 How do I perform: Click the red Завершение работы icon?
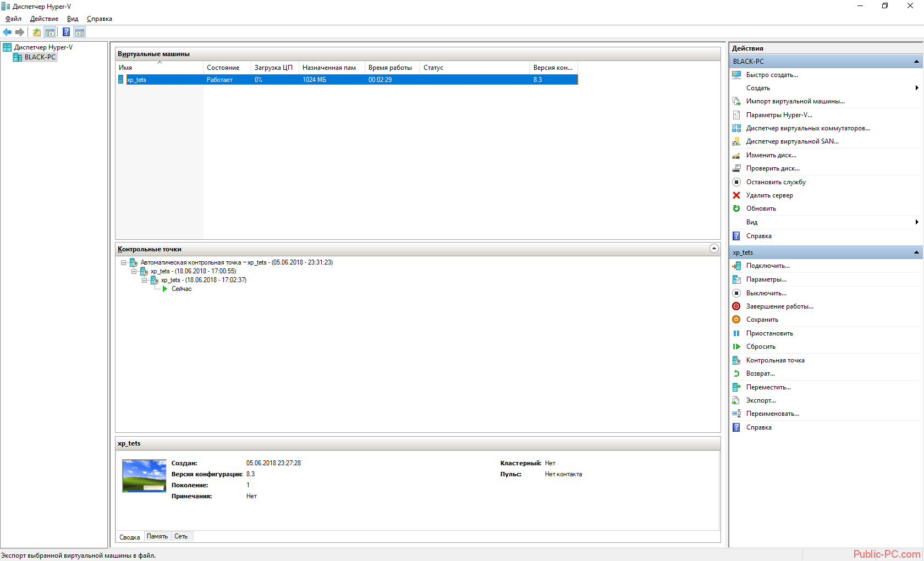click(x=736, y=306)
